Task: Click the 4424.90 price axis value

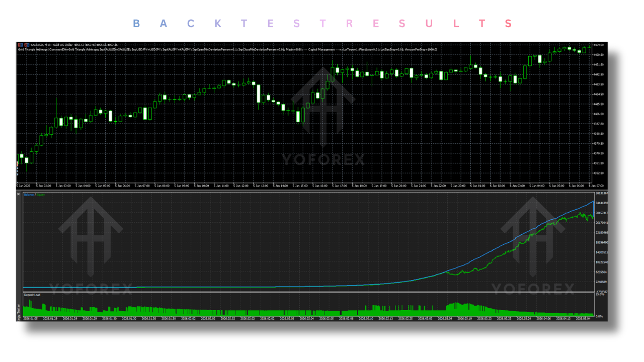Action: (599, 94)
